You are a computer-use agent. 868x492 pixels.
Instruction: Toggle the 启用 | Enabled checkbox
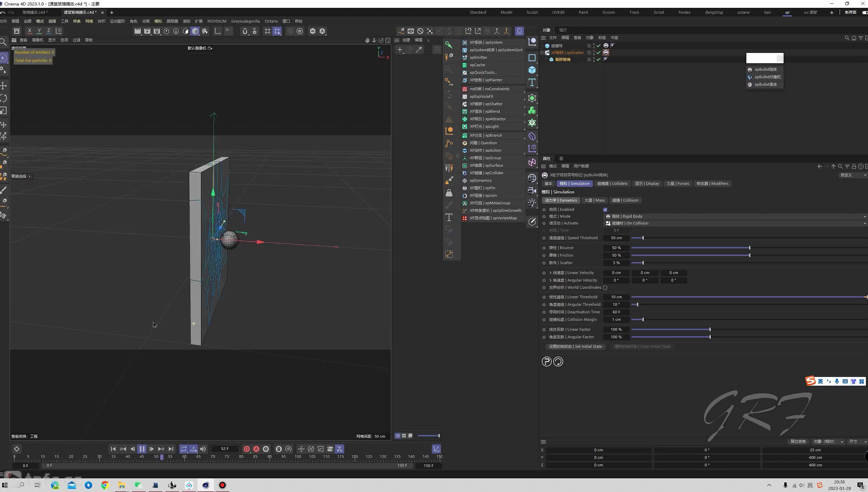[605, 210]
